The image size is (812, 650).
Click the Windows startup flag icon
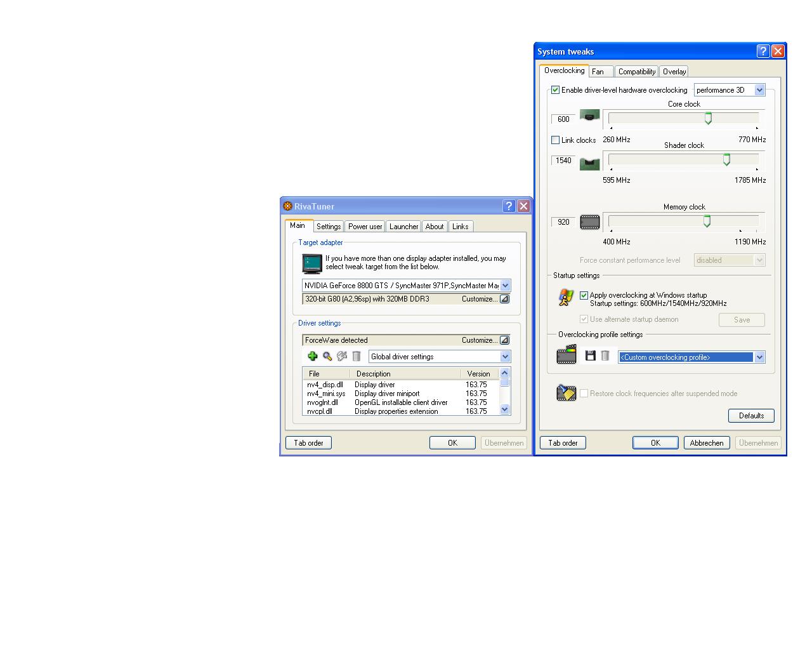click(565, 298)
